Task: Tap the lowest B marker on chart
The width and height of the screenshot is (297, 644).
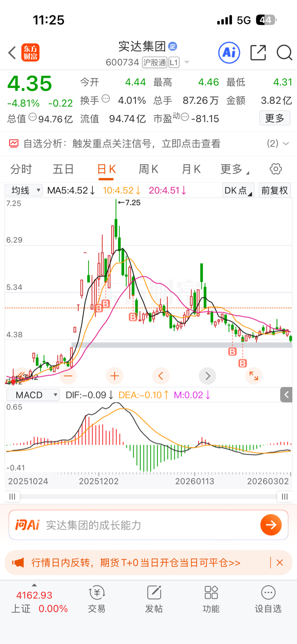Action: (x=242, y=363)
